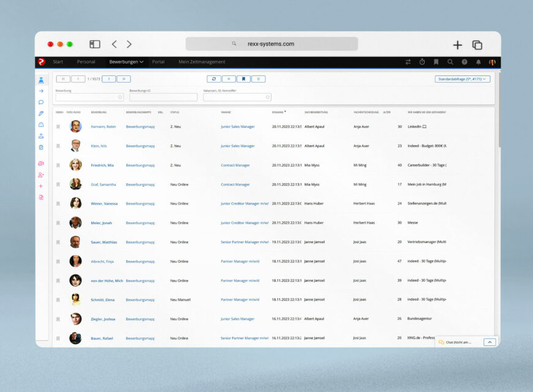533x392 pixels.
Task: Expand the chat panel chevron
Action: click(x=490, y=342)
